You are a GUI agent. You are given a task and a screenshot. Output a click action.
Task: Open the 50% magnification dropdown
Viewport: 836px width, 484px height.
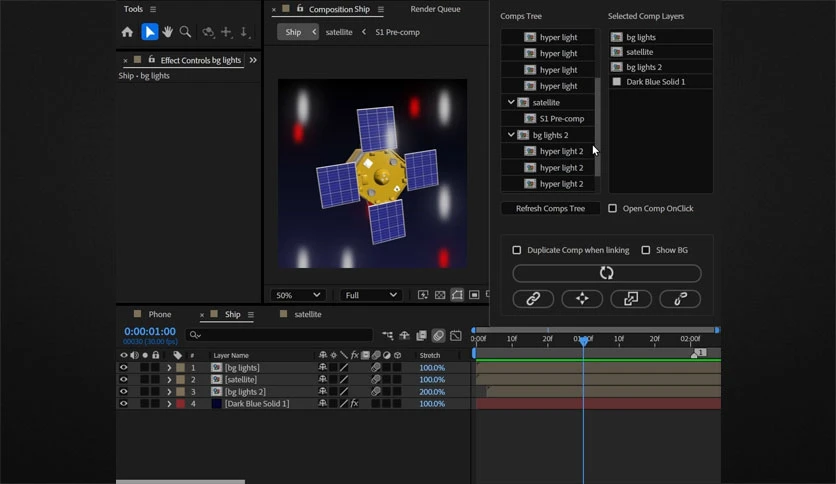click(298, 295)
